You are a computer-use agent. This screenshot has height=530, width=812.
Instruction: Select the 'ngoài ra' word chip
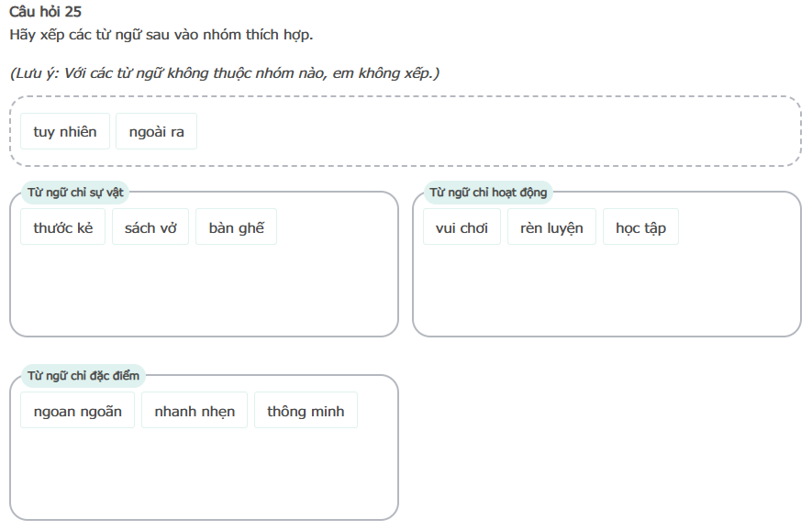pos(156,132)
